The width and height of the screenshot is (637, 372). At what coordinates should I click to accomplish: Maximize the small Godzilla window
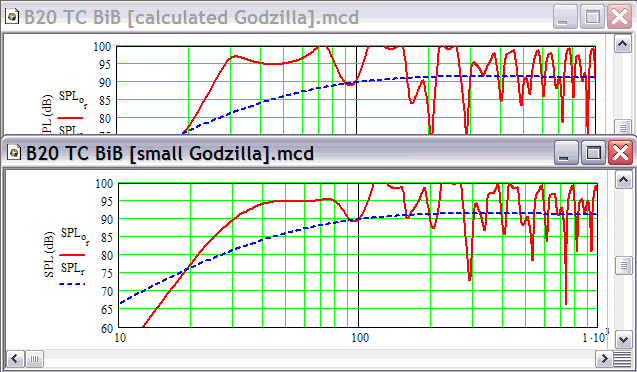pyautogui.click(x=593, y=153)
